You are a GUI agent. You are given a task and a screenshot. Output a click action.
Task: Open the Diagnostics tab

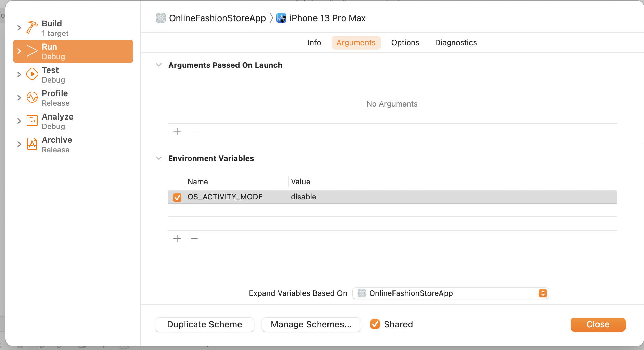tap(456, 43)
